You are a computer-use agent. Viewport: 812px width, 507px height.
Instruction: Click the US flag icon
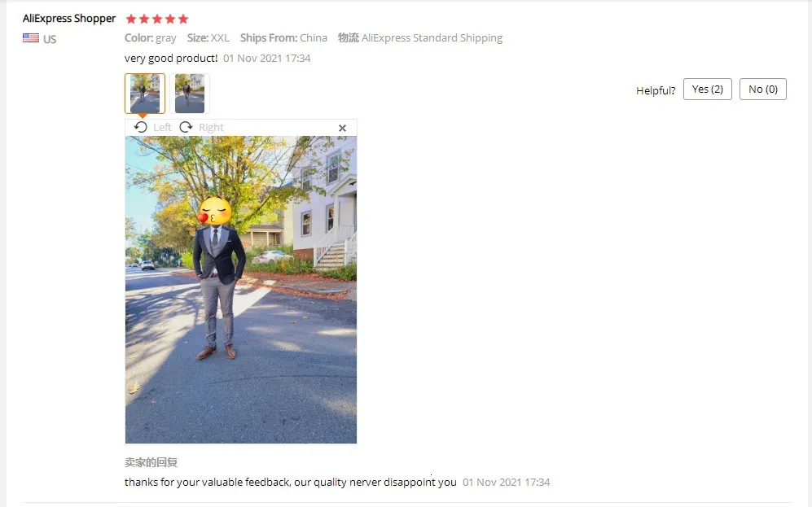(31, 37)
